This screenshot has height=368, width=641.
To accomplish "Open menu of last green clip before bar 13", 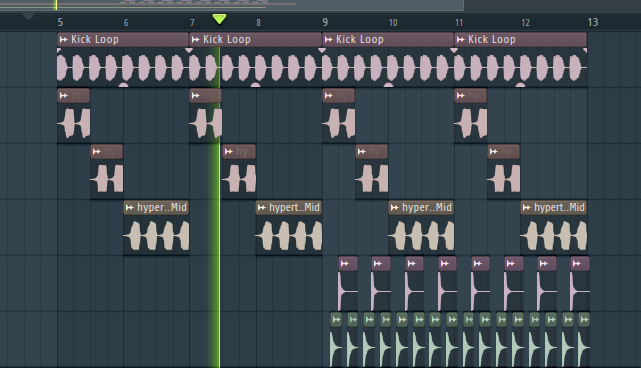I will click(x=584, y=320).
